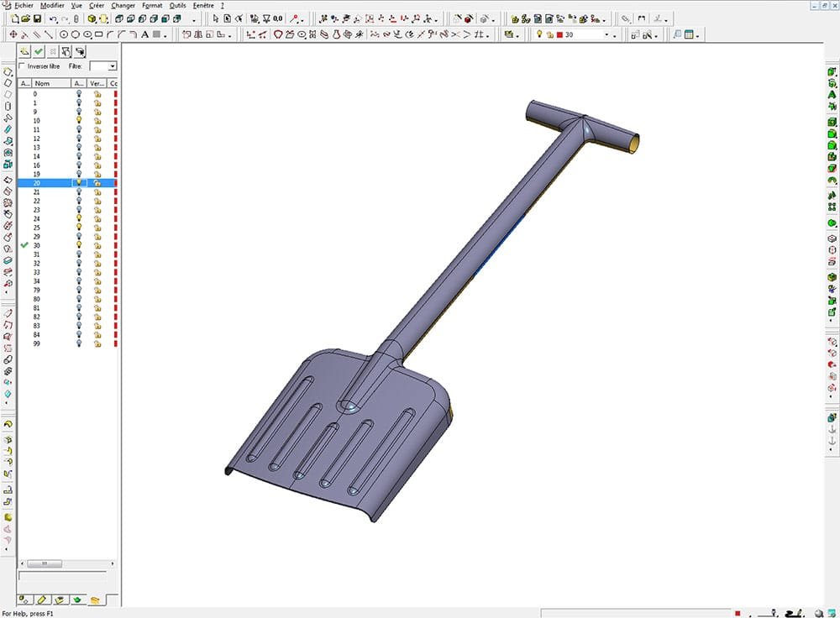Click the Open file folder icon
Image resolution: width=840 pixels, height=618 pixels.
(26, 18)
